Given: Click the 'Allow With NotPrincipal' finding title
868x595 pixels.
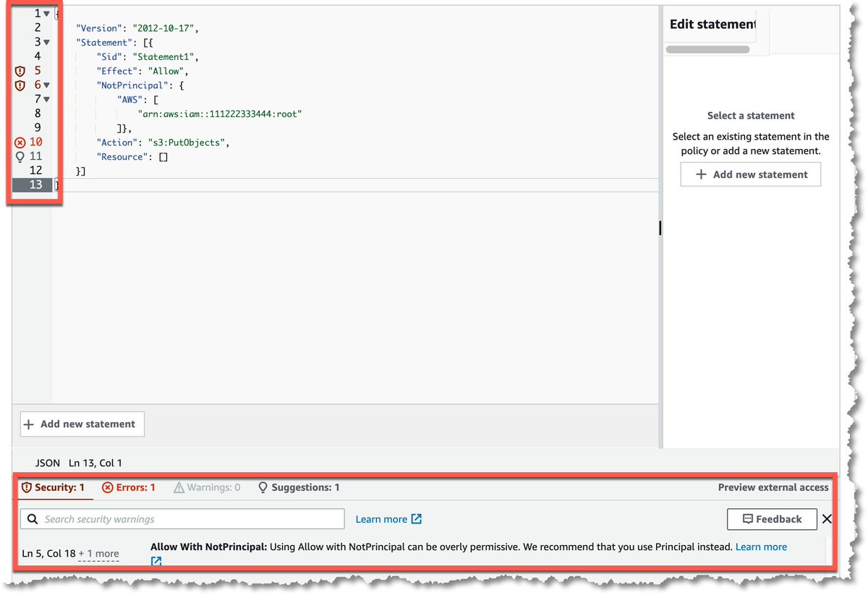Looking at the screenshot, I should click(208, 547).
